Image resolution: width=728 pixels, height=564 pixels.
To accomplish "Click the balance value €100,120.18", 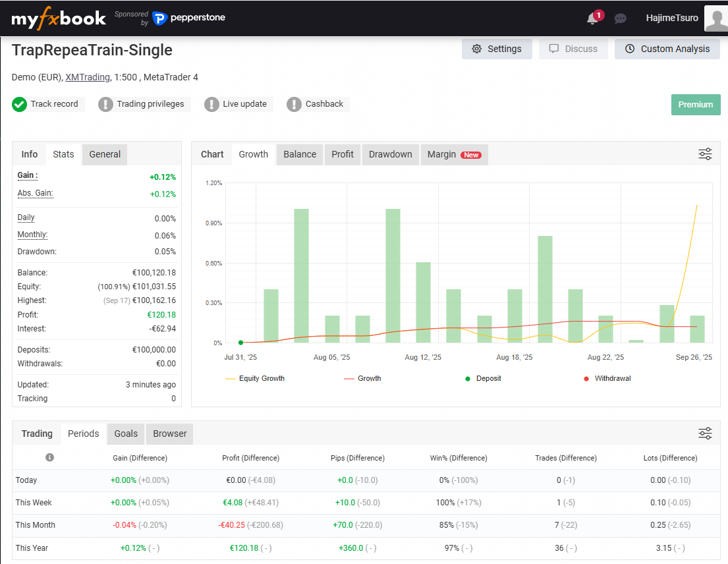I will click(x=154, y=273).
